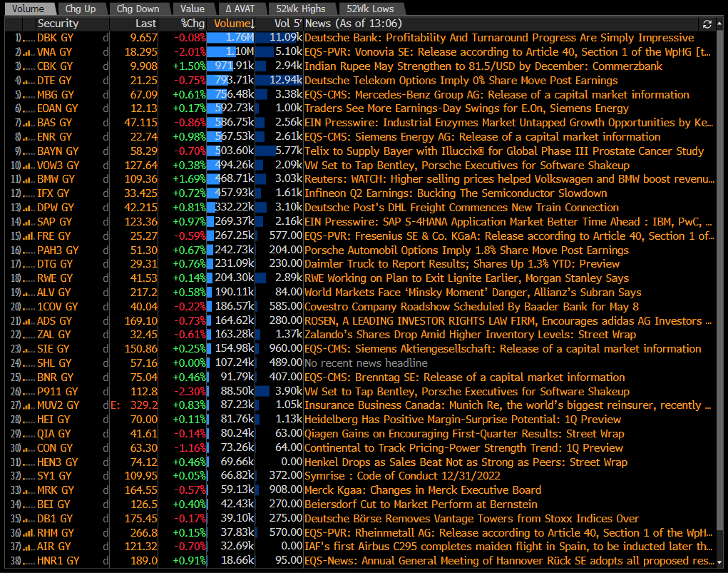Image resolution: width=728 pixels, height=573 pixels.
Task: Select the 1COV GY security
Action: click(x=58, y=307)
